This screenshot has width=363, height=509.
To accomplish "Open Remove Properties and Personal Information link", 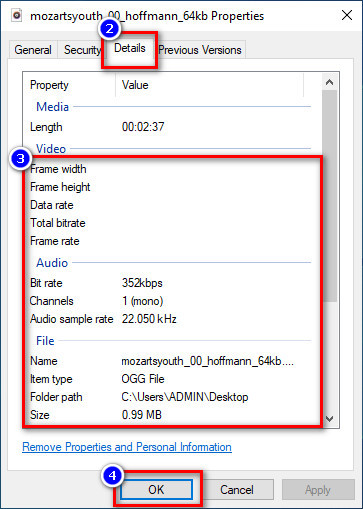I will click(127, 447).
